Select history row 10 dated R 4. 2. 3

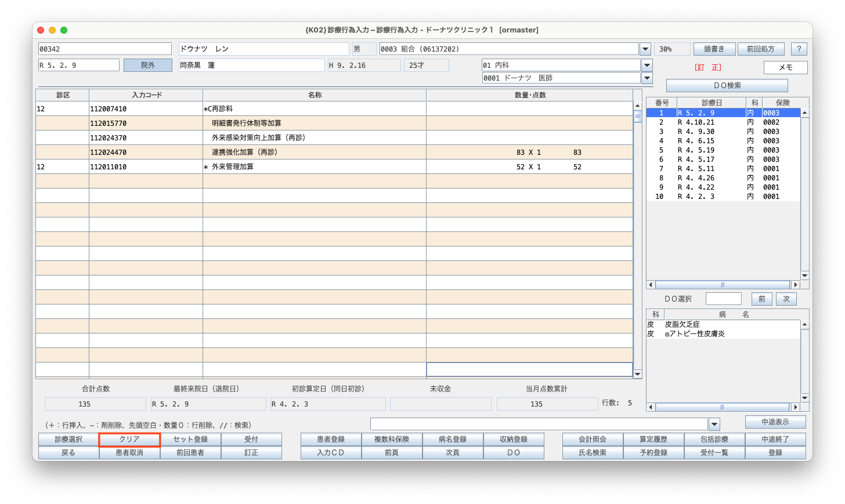coord(723,197)
